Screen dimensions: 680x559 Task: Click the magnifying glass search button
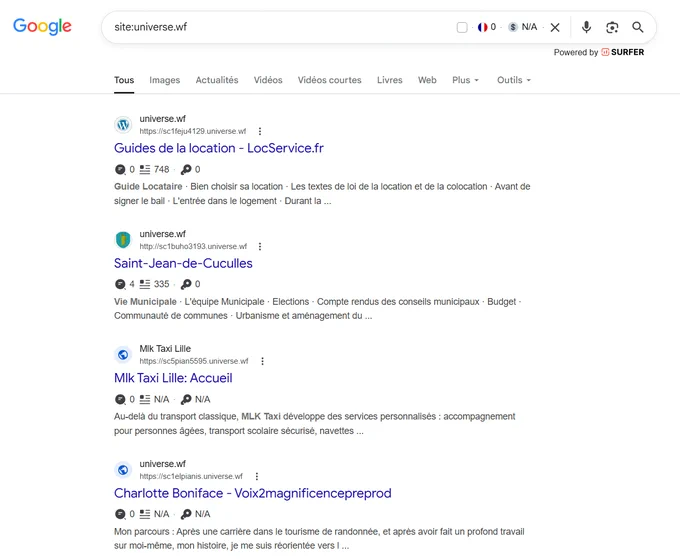point(638,27)
